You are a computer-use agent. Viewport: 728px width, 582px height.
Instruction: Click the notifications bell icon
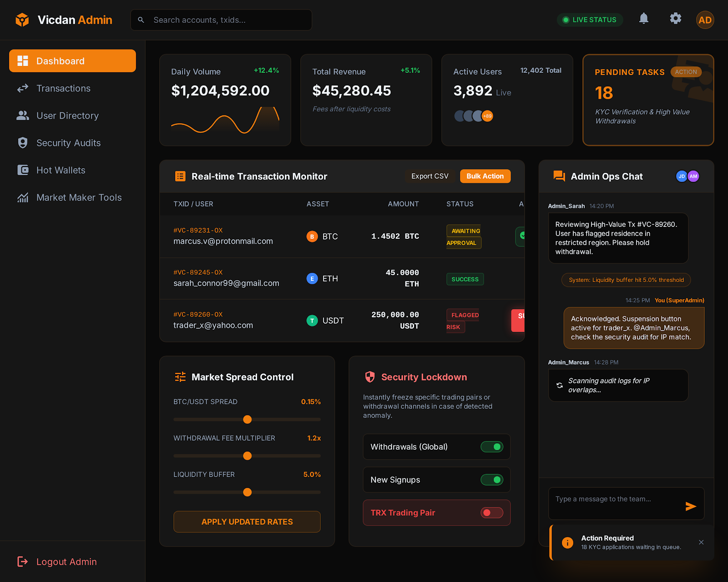coord(643,19)
